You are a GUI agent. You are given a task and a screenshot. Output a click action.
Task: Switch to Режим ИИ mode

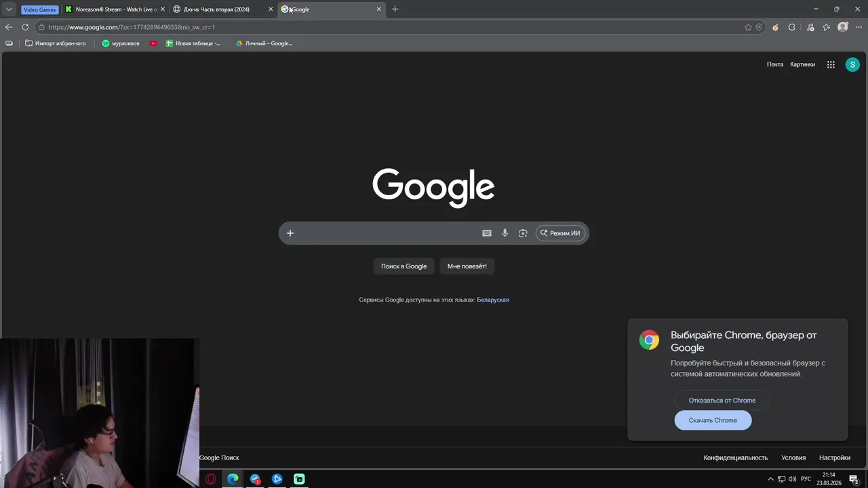coord(560,233)
